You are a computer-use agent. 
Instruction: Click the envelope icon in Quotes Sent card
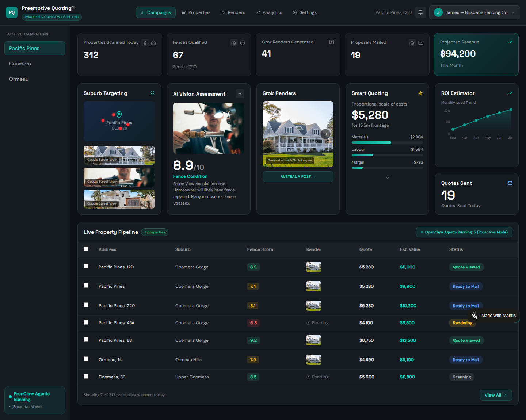coord(510,183)
